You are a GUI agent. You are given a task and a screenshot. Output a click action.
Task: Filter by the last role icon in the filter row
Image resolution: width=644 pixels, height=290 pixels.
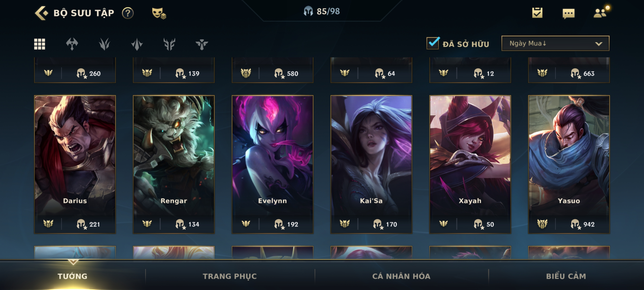[x=202, y=44]
